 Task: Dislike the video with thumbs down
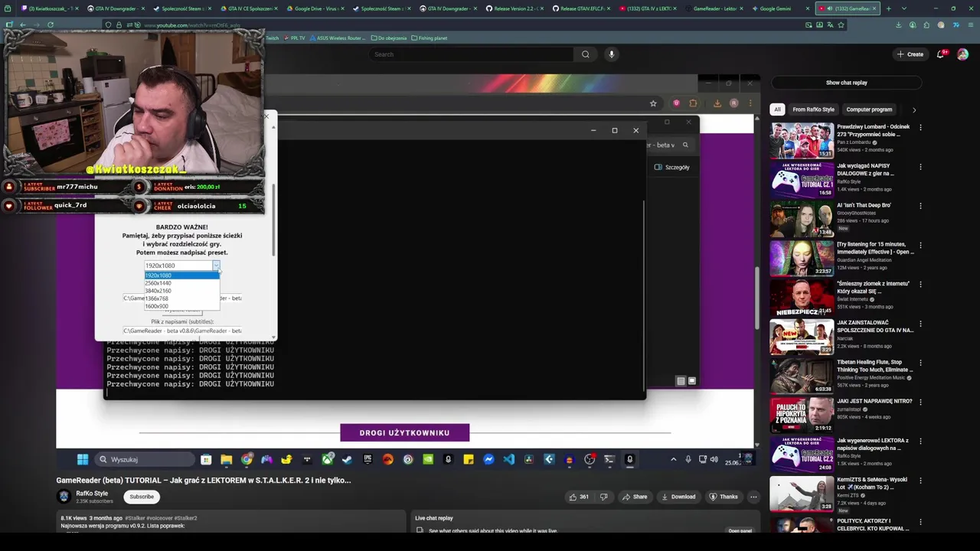[x=603, y=497]
